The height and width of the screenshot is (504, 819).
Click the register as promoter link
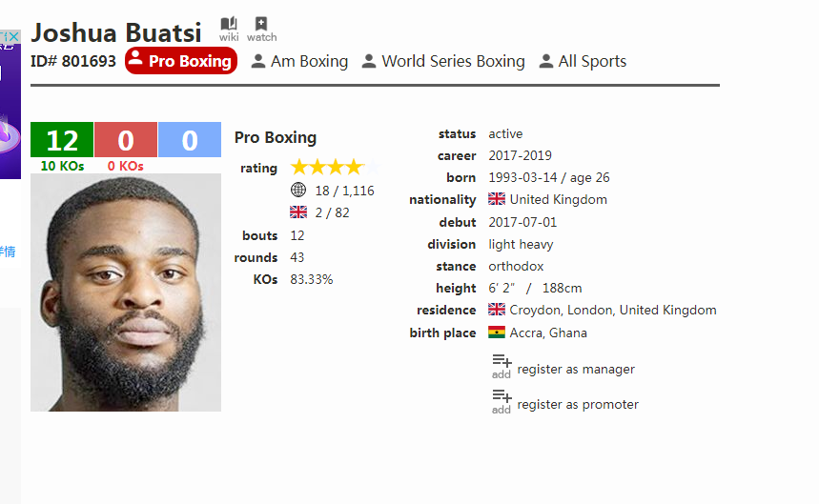[578, 404]
